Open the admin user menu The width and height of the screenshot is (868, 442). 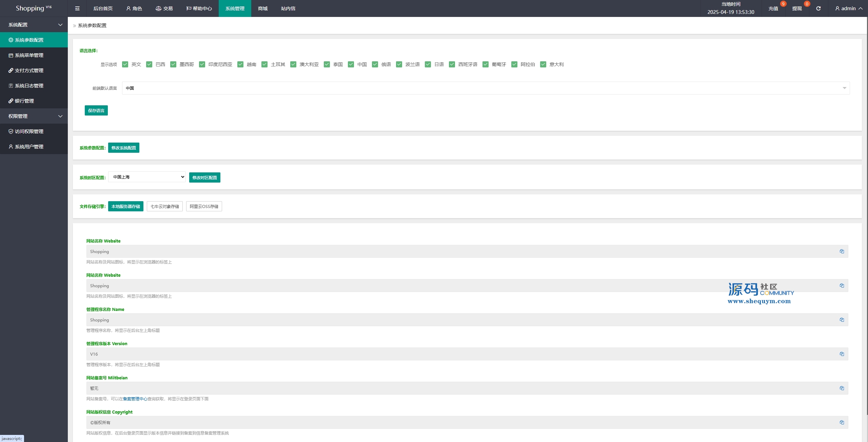[x=848, y=8]
